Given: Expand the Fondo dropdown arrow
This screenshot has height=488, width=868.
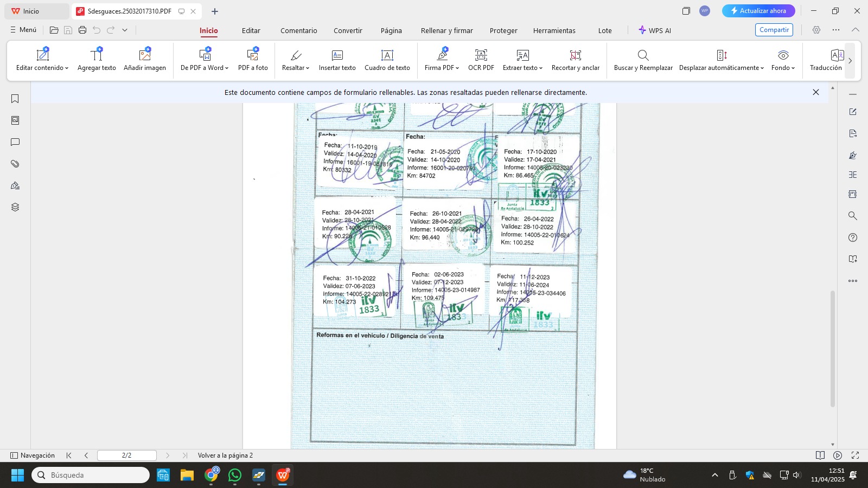Looking at the screenshot, I should coord(793,68).
